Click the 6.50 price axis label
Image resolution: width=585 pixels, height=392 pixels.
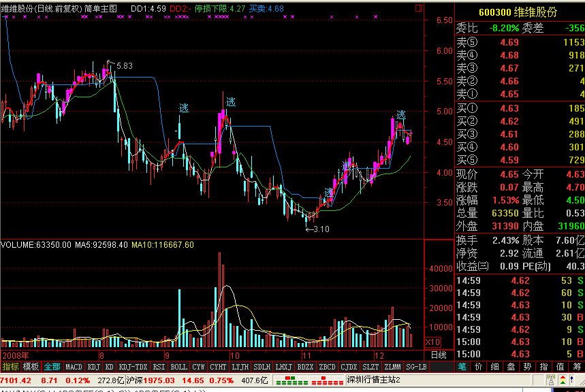pos(444,20)
